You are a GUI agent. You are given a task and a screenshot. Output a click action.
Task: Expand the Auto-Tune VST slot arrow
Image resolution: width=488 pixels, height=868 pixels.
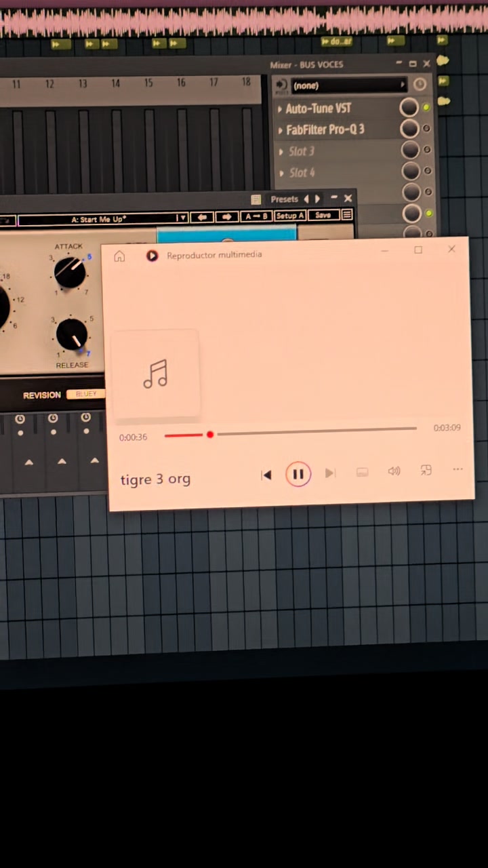point(280,109)
